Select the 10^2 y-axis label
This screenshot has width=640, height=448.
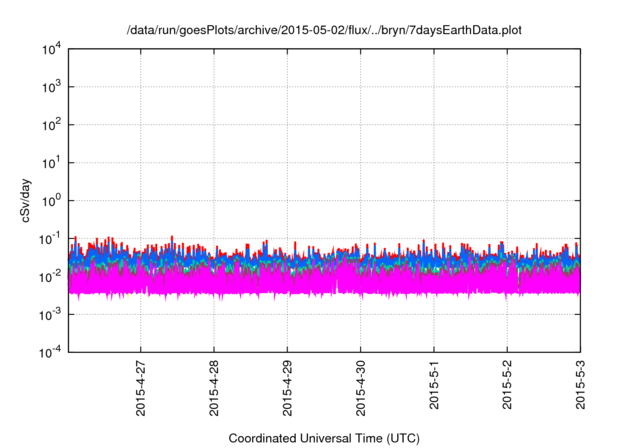pos(51,125)
